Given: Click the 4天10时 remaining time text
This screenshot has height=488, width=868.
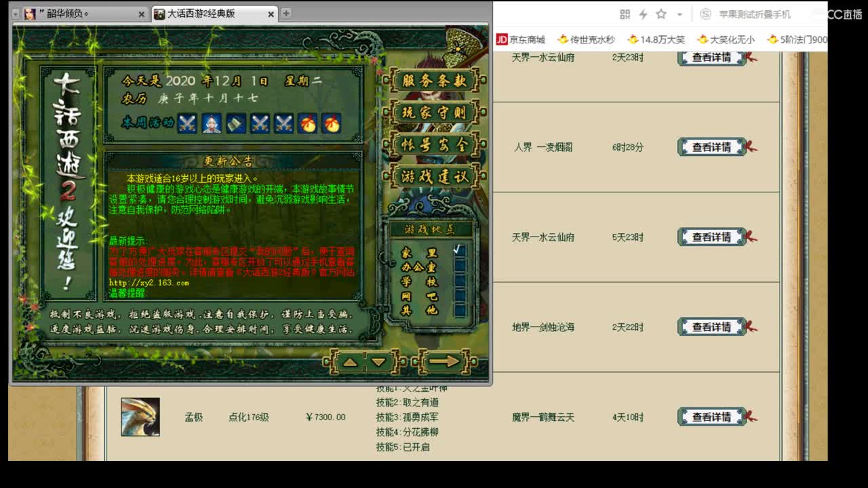Looking at the screenshot, I should coord(628,417).
